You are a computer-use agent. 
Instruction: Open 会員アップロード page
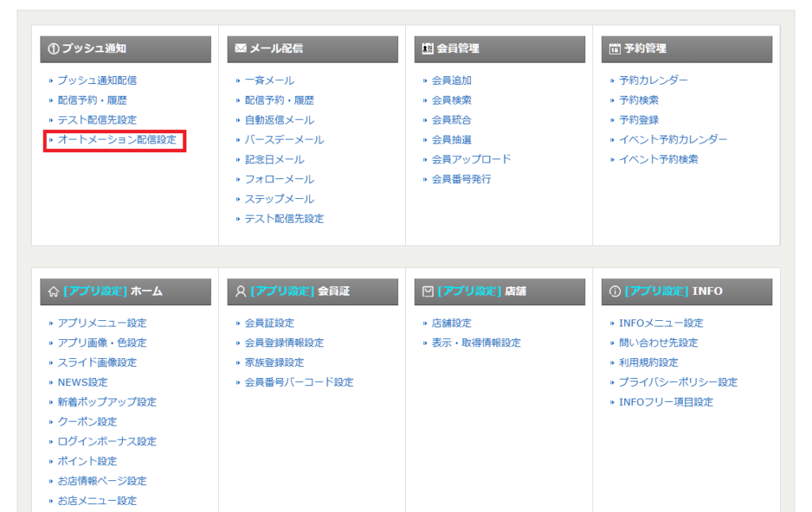click(x=471, y=159)
